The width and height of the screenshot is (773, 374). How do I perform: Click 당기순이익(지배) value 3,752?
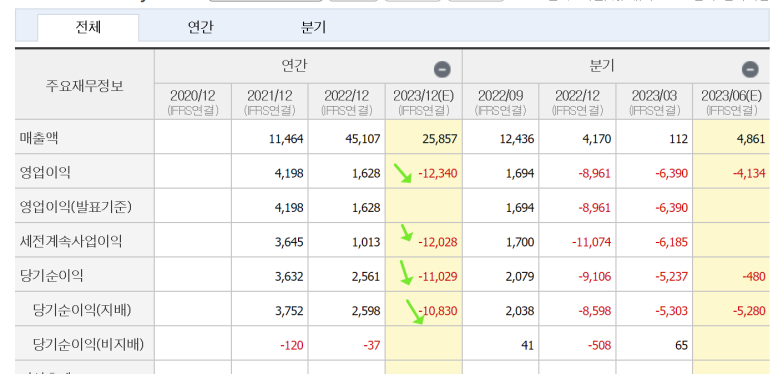[289, 311]
